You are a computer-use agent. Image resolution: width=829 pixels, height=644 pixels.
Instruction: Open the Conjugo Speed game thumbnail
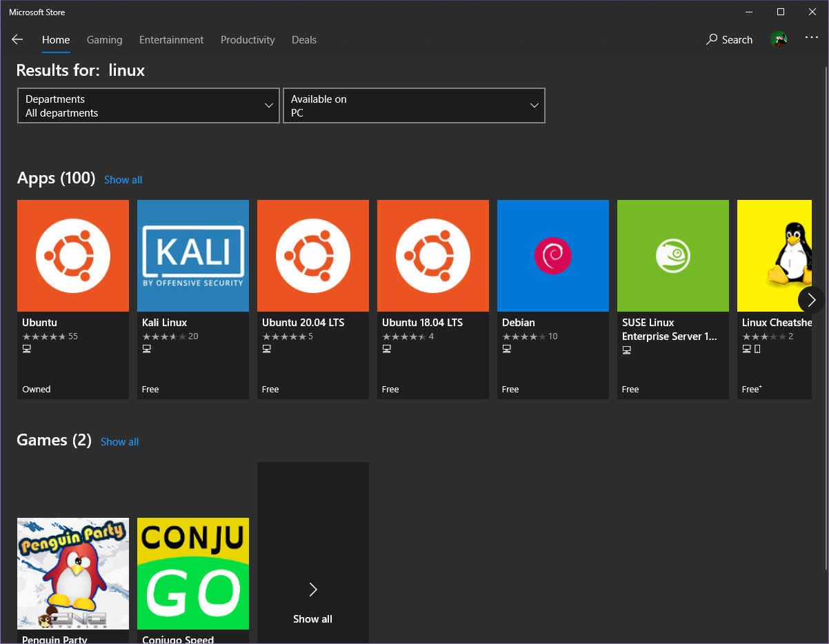[x=193, y=574]
